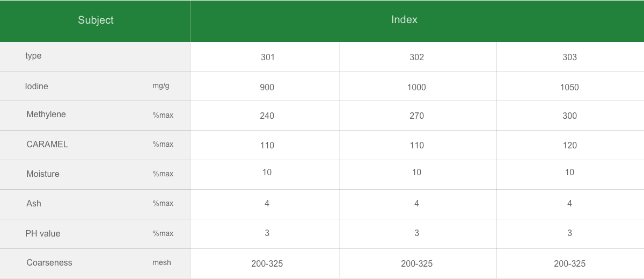Click the Iodine row label

[36, 87]
